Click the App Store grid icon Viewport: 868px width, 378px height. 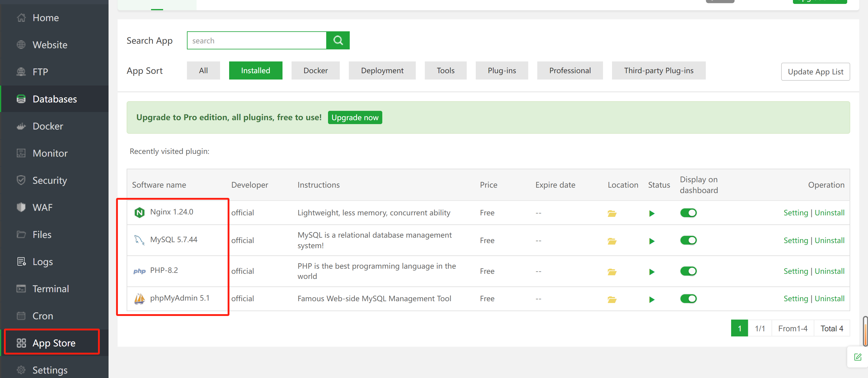[21, 343]
